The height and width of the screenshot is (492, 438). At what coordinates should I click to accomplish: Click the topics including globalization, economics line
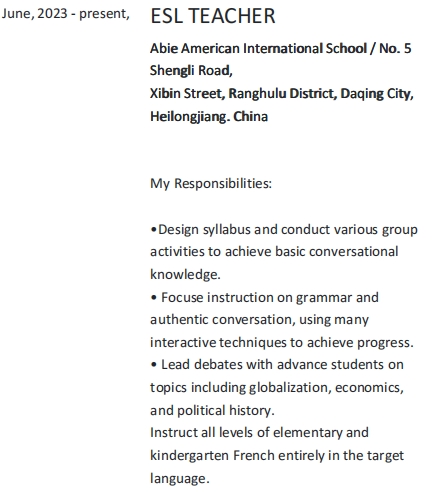(x=277, y=388)
